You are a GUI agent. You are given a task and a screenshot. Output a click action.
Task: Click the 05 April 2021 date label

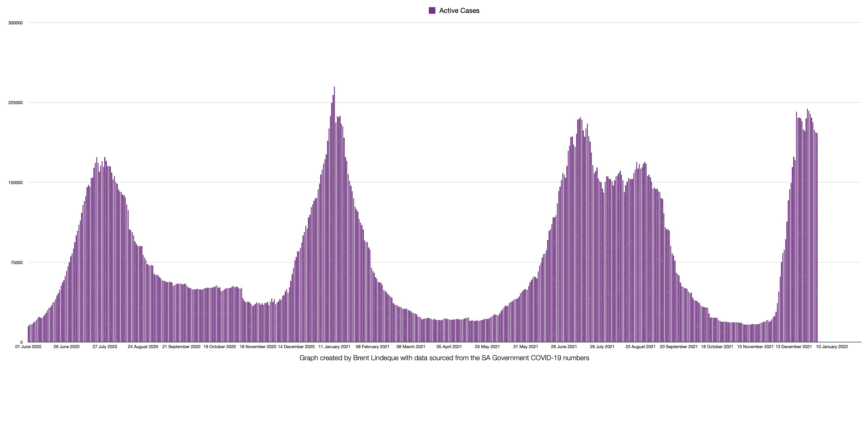(x=449, y=347)
